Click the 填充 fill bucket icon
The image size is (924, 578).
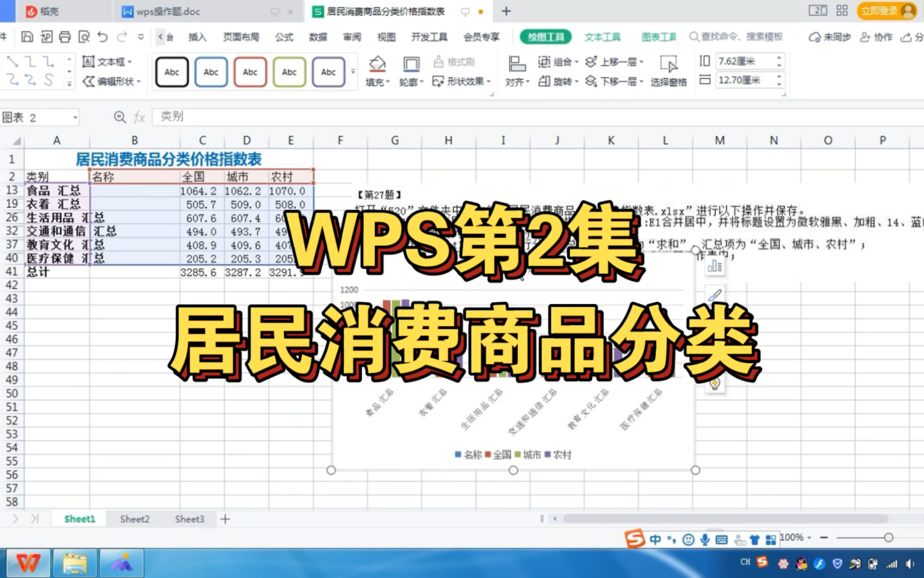[x=377, y=64]
